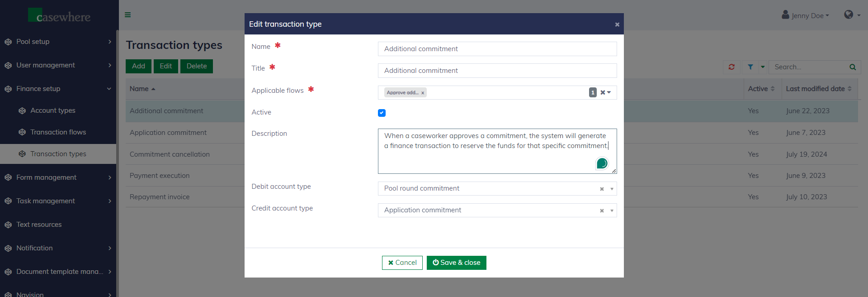Viewport: 868px width, 297px height.
Task: Click the hamburger menu icon
Action: (128, 15)
